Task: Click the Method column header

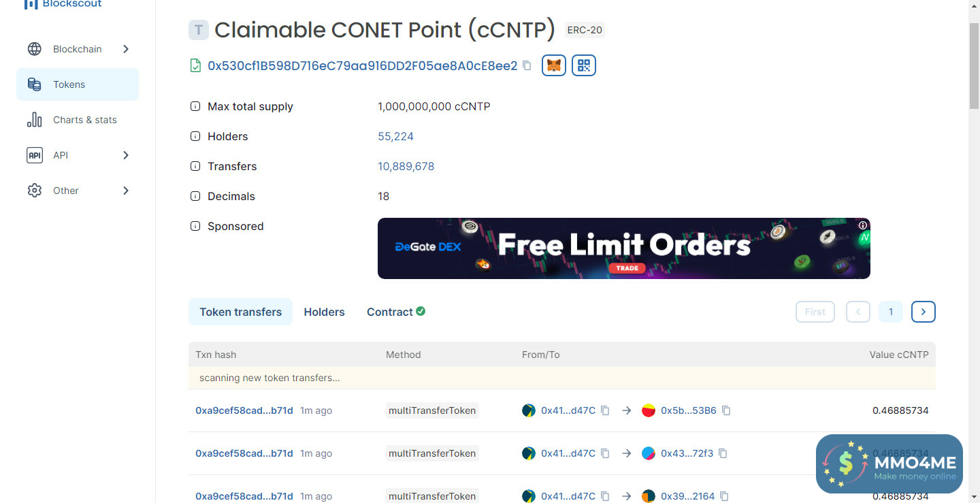Action: pyautogui.click(x=404, y=355)
